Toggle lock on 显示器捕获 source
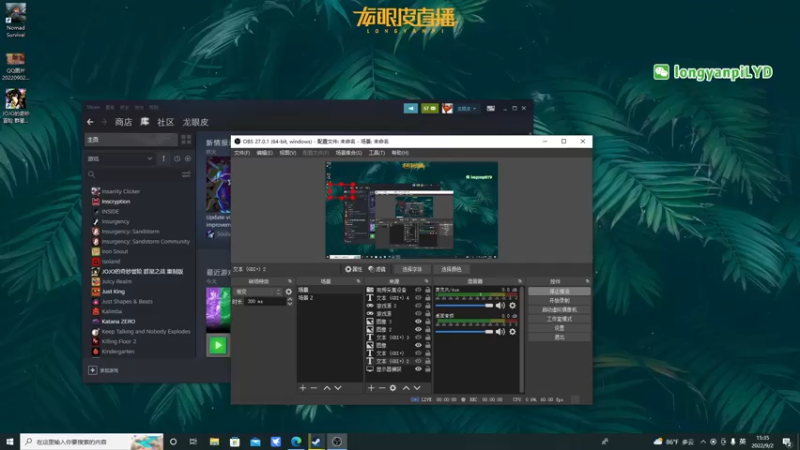 point(428,369)
